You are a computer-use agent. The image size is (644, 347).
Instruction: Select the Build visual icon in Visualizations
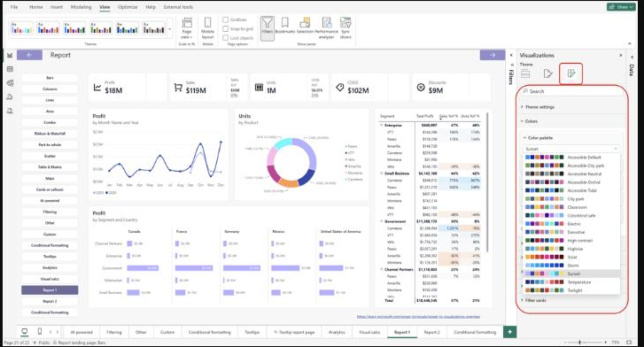[x=525, y=73]
